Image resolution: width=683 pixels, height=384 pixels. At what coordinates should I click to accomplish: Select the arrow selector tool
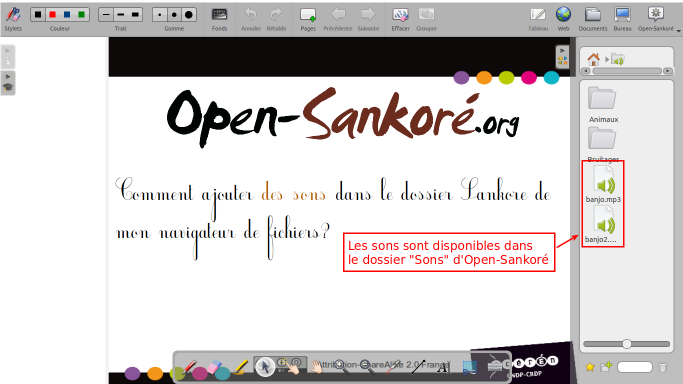point(265,367)
